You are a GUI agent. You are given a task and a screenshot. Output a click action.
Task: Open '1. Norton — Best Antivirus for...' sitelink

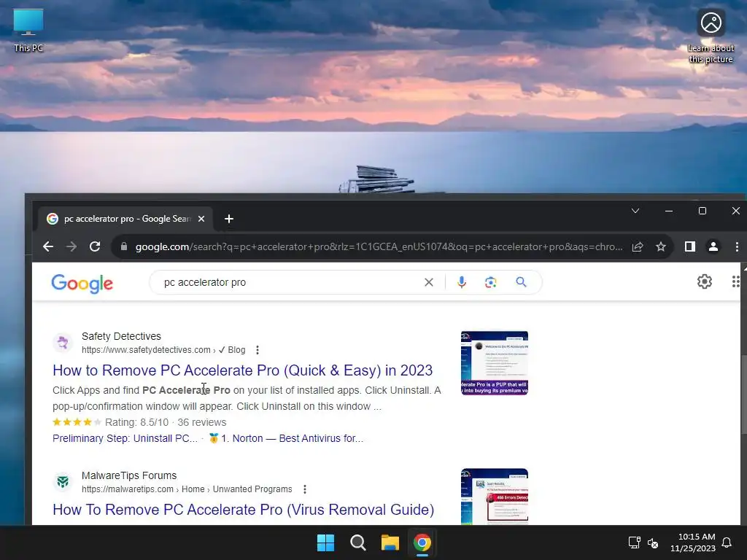[x=292, y=438]
